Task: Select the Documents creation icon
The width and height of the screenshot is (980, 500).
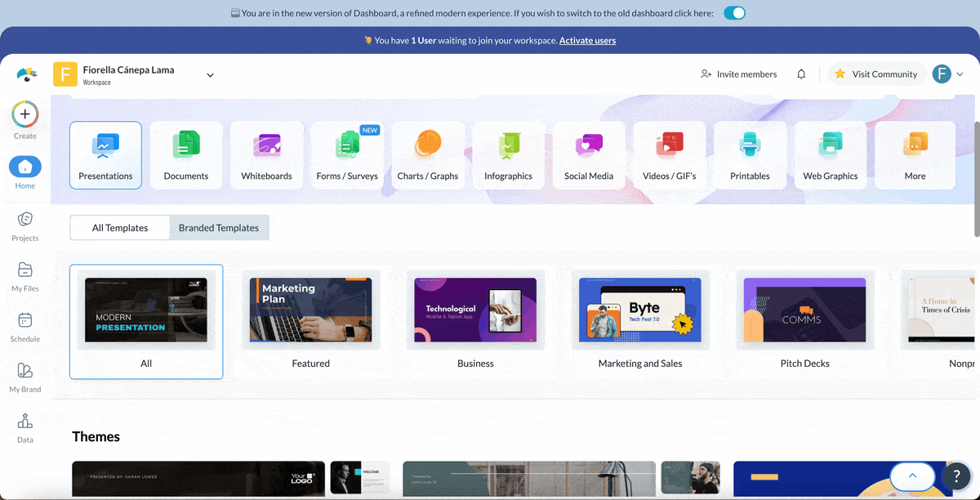Action: coord(185,154)
